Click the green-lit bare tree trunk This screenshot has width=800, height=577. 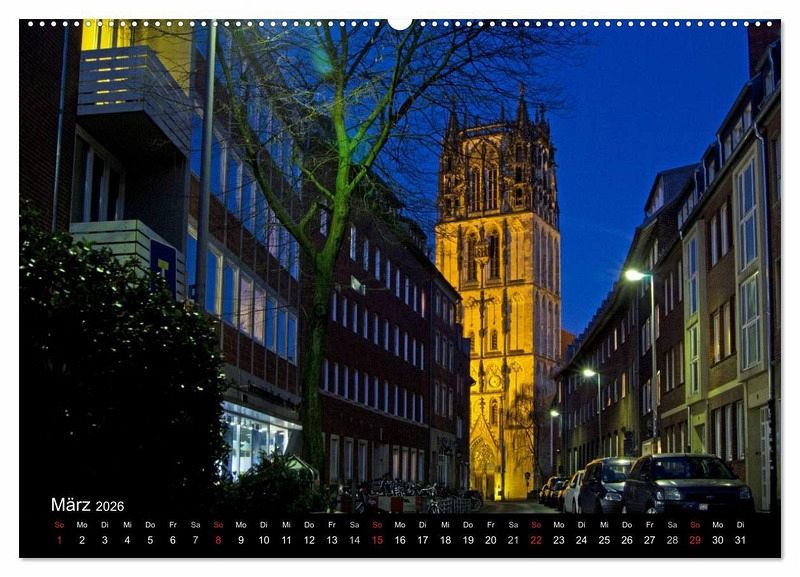coord(316,350)
